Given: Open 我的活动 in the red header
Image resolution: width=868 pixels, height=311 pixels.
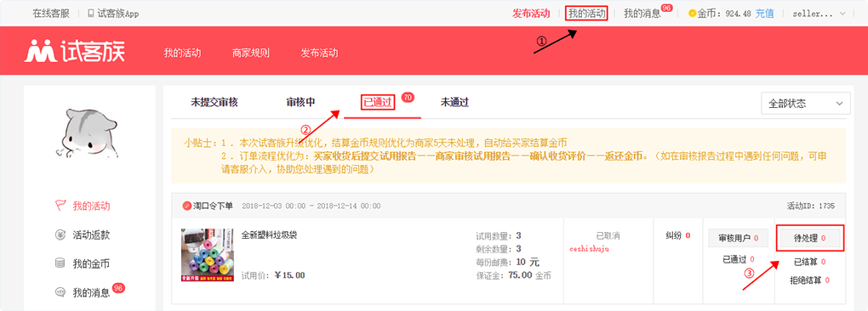Looking at the screenshot, I should [182, 53].
